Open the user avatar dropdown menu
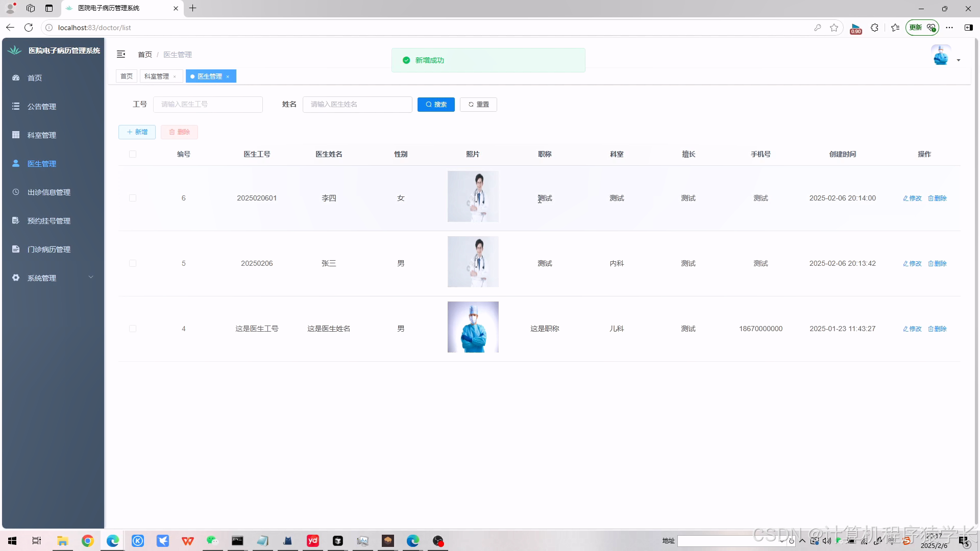This screenshot has height=551, width=980. (x=959, y=60)
